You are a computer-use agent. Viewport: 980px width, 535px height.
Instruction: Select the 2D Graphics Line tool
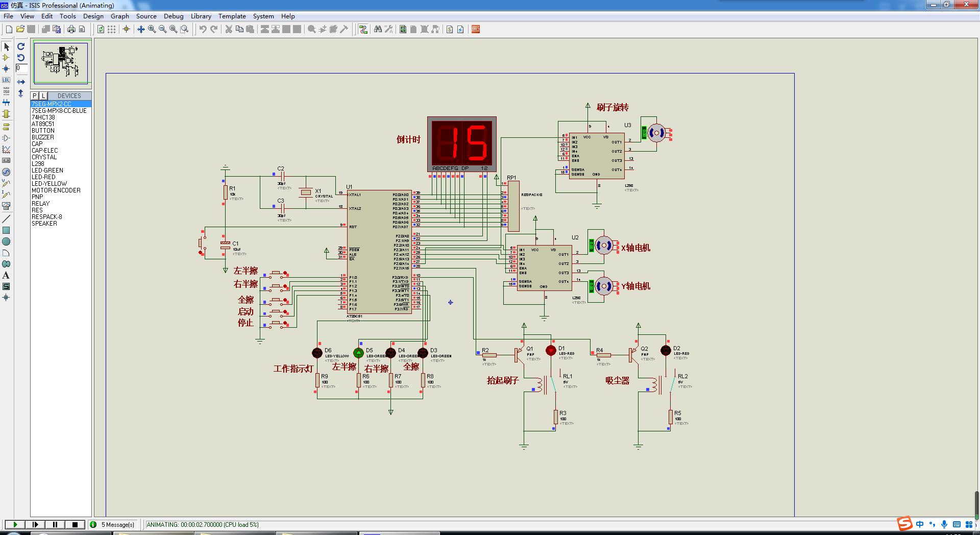coord(6,219)
